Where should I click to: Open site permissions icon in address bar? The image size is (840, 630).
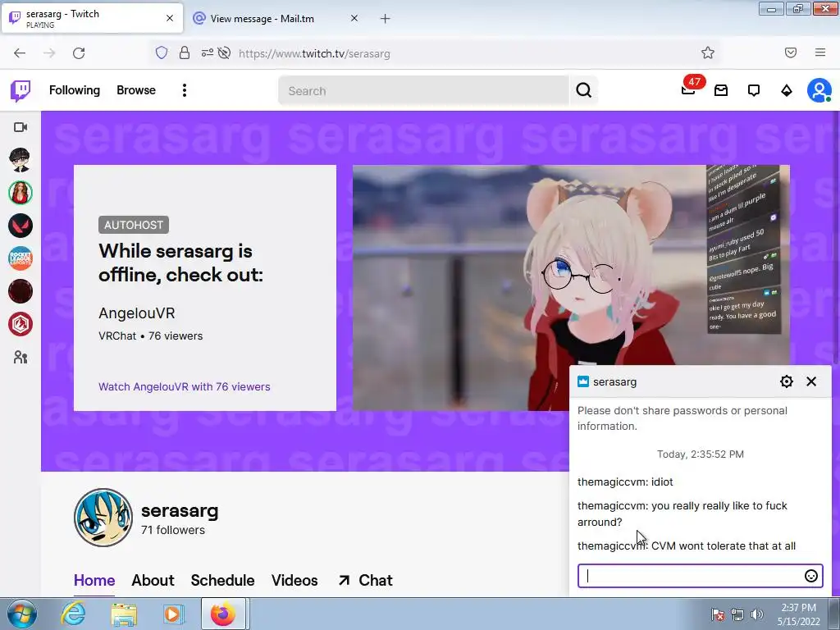coord(208,52)
